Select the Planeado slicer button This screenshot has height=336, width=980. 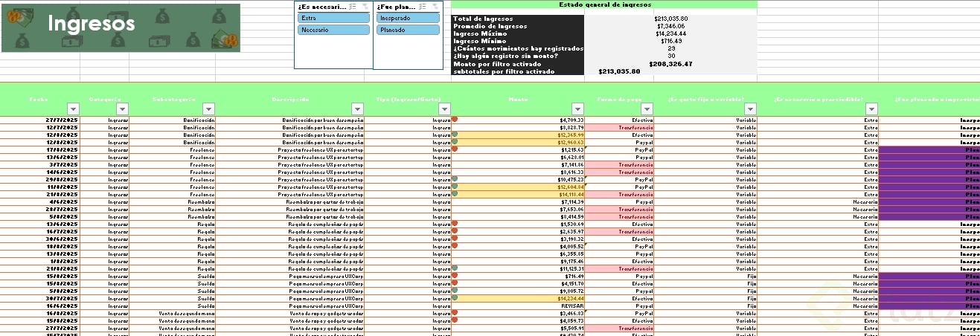407,30
